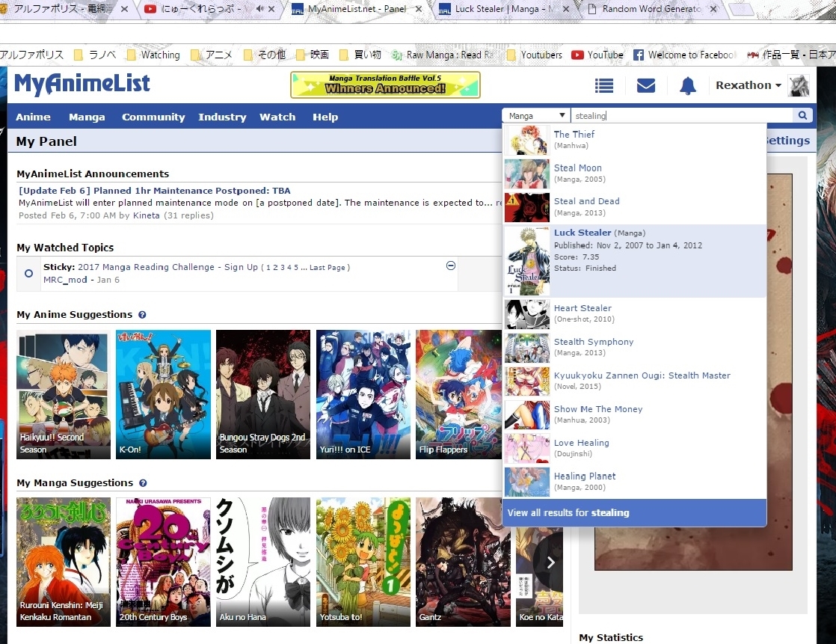
Task: Open the 20th Century Boys manga thumbnail
Action: coord(163,562)
